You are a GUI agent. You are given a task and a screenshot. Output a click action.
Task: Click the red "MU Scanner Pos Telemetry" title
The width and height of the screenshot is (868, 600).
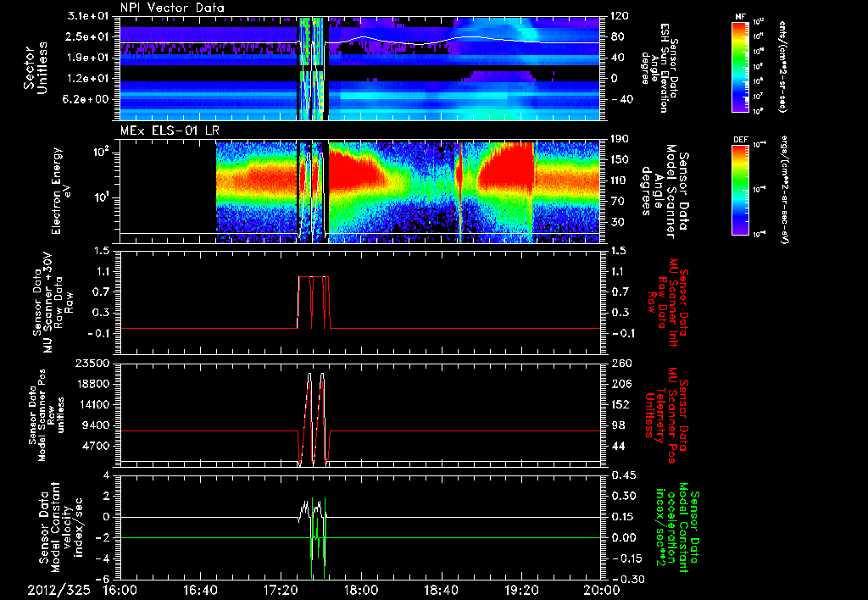coord(666,415)
